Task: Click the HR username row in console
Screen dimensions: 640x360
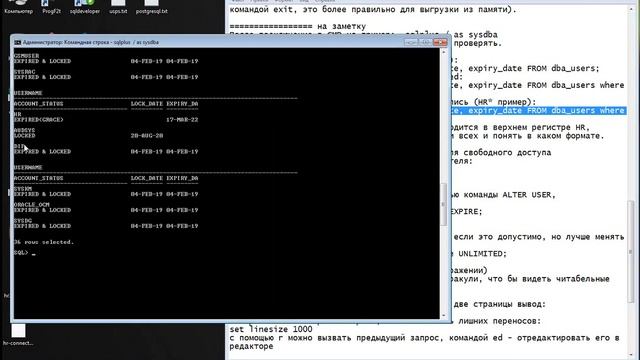Action: pyautogui.click(x=18, y=114)
